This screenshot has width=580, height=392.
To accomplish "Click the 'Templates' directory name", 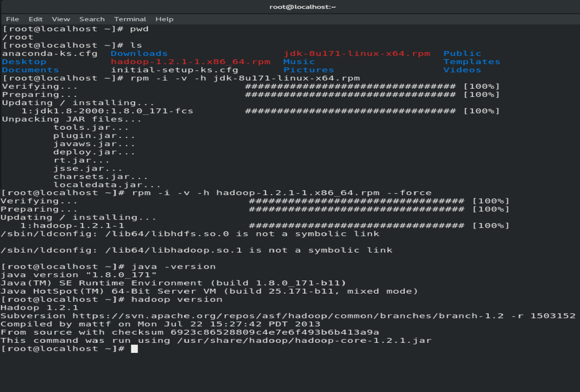I will (x=472, y=62).
